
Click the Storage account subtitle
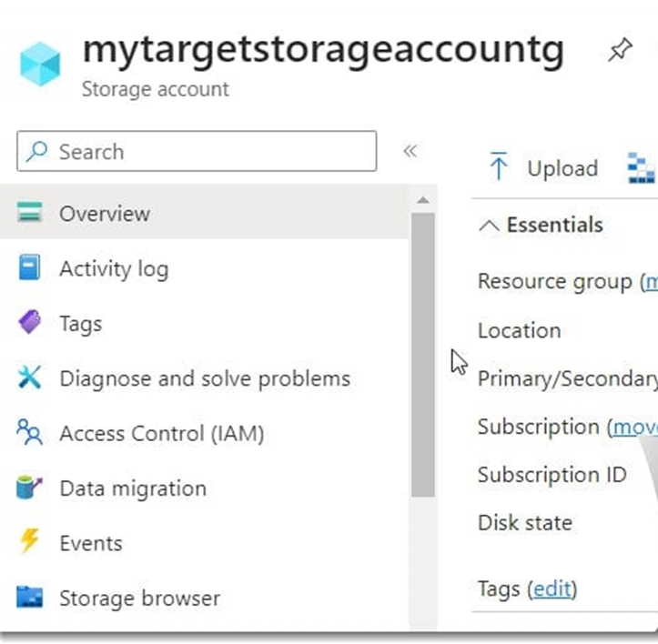[156, 89]
